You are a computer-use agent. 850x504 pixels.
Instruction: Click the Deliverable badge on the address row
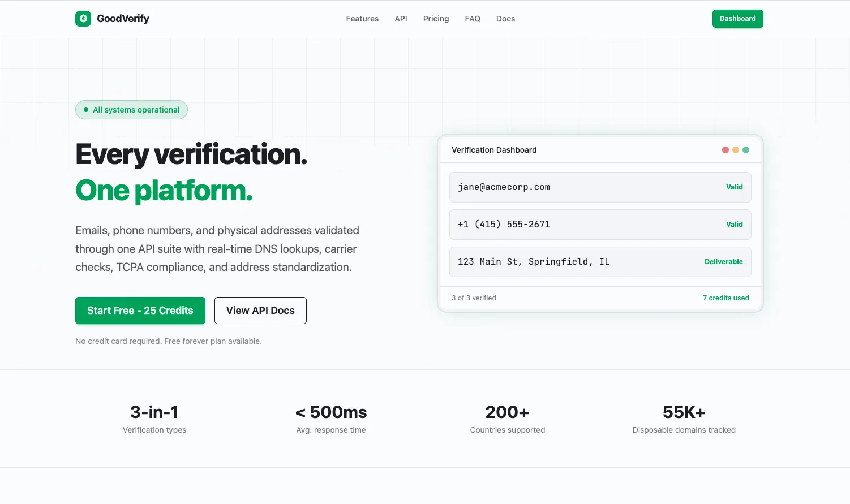(x=723, y=261)
